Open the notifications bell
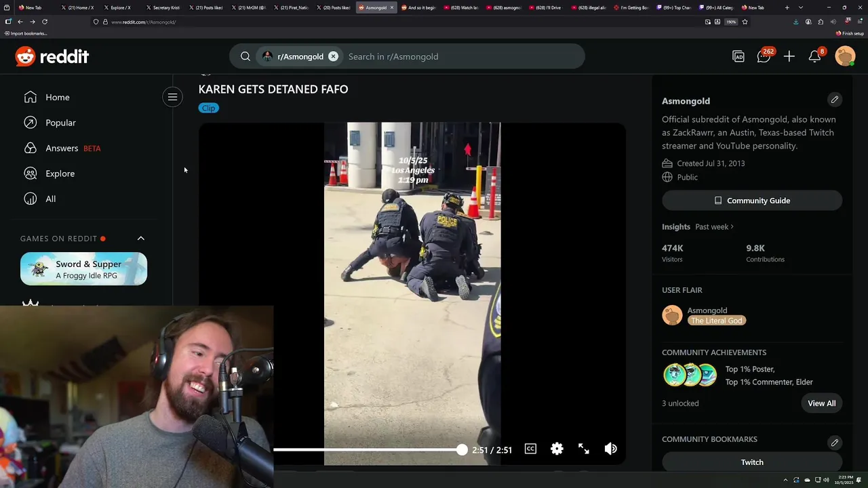 815,56
